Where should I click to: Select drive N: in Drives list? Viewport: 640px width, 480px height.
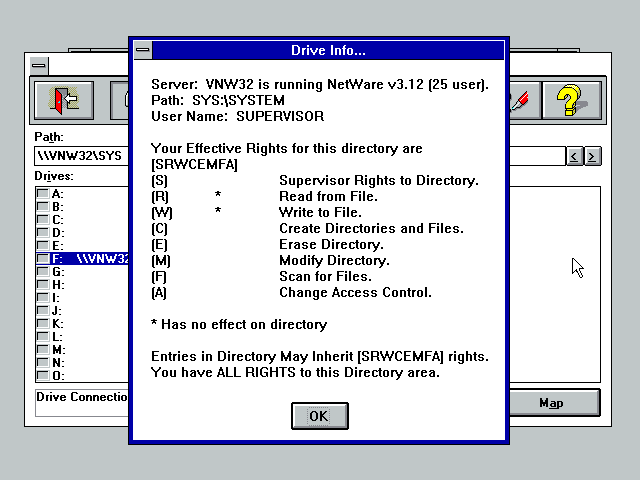point(82,363)
